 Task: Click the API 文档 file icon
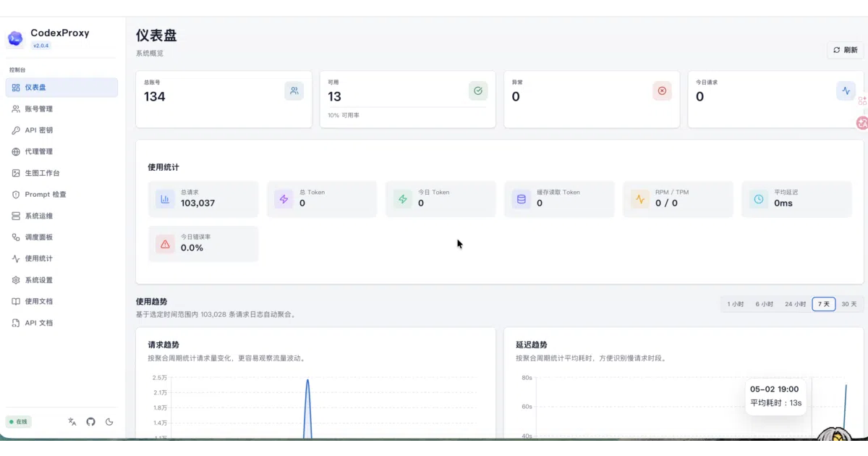pos(16,323)
